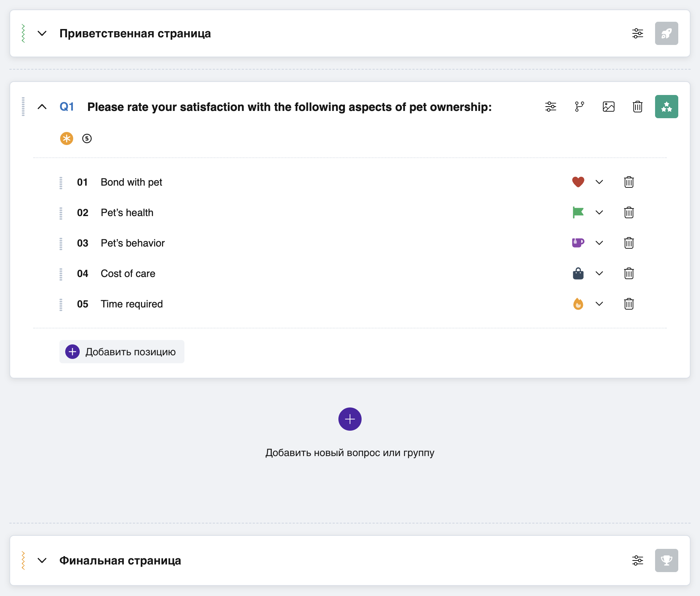Select the flame icon for Time required

click(x=578, y=304)
